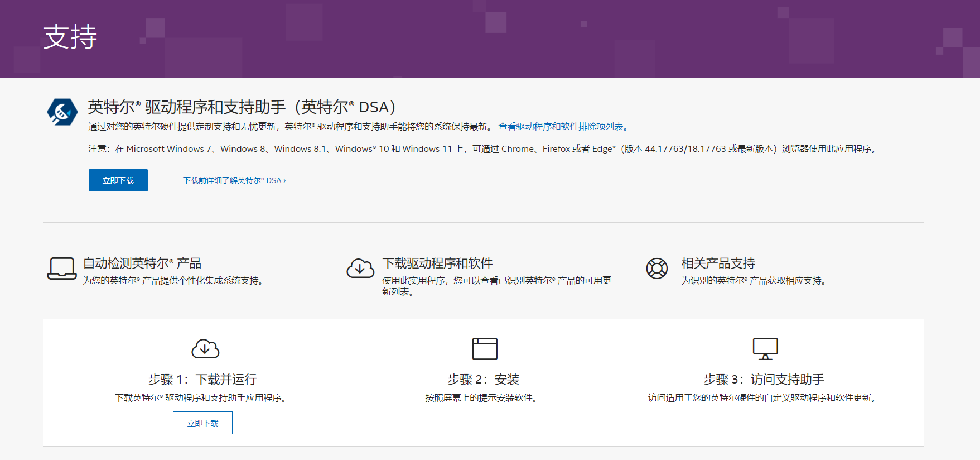Image resolution: width=980 pixels, height=460 pixels.
Task: Click the 下载驱动程序和软件 heading
Action: click(437, 263)
